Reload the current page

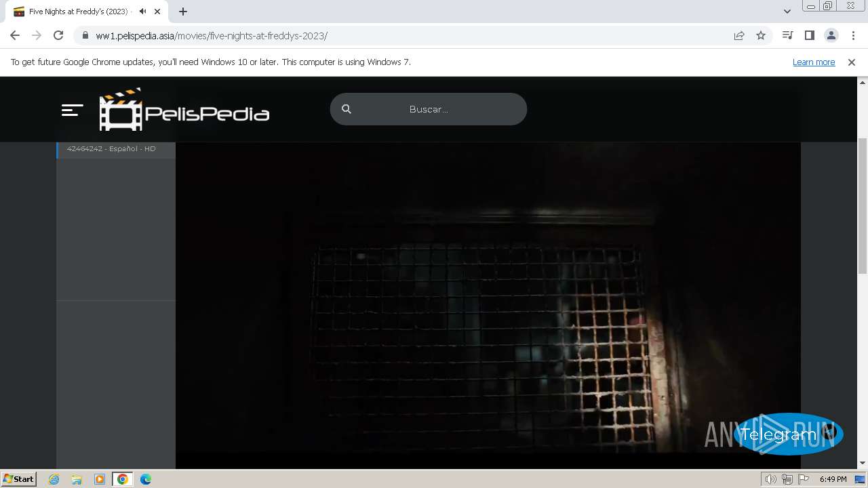click(x=58, y=35)
